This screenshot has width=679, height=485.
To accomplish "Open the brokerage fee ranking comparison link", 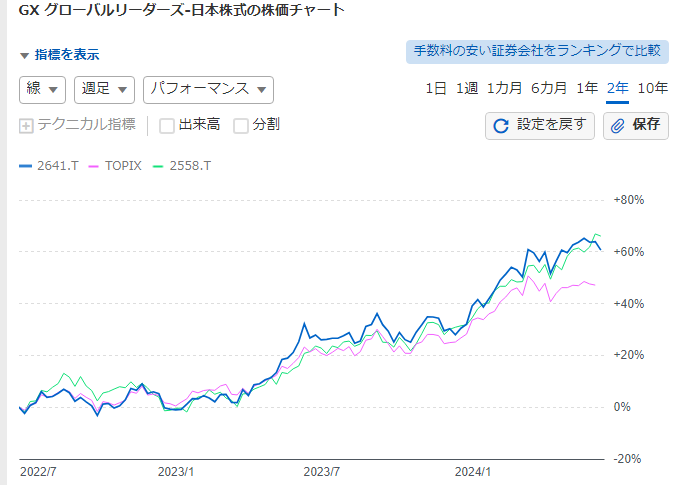I will point(537,52).
